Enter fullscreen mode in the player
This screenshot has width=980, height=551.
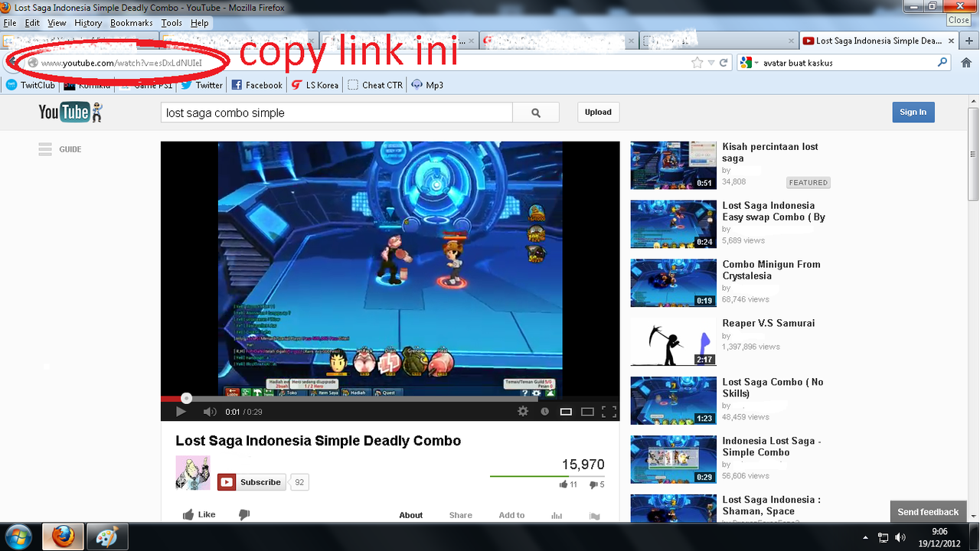pos(609,412)
